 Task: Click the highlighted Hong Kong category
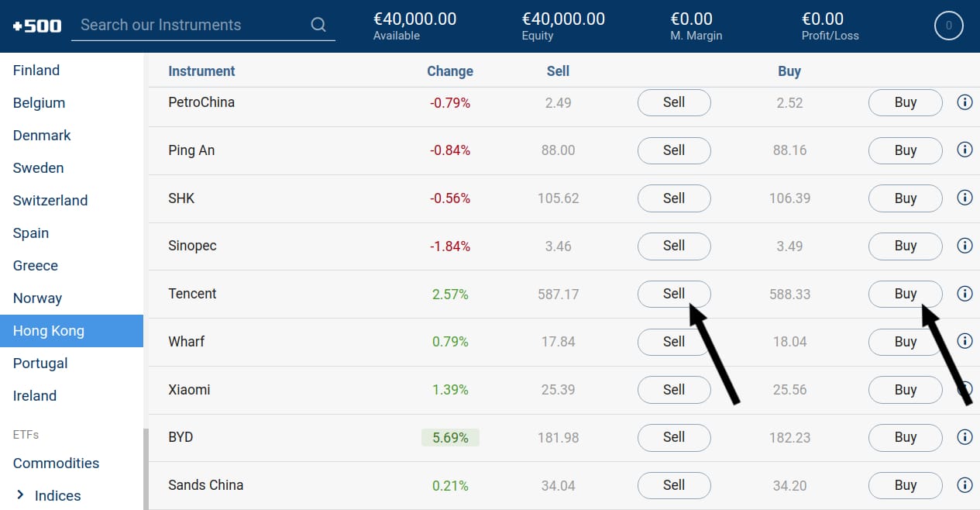(x=71, y=331)
